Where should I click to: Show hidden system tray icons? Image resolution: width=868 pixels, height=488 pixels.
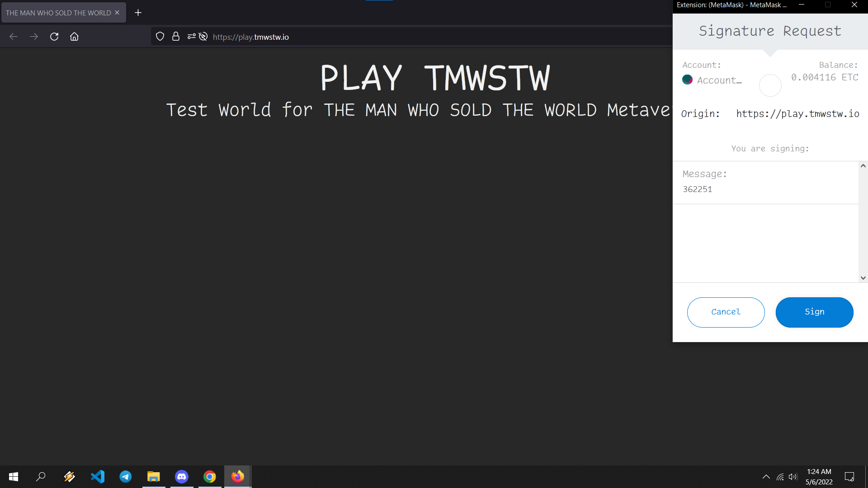766,477
